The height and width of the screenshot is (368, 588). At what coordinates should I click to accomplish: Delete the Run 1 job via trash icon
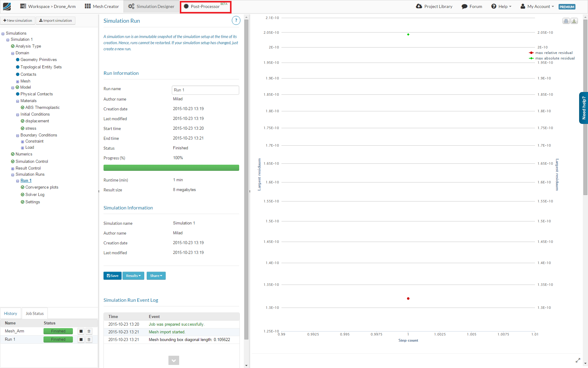coord(89,339)
